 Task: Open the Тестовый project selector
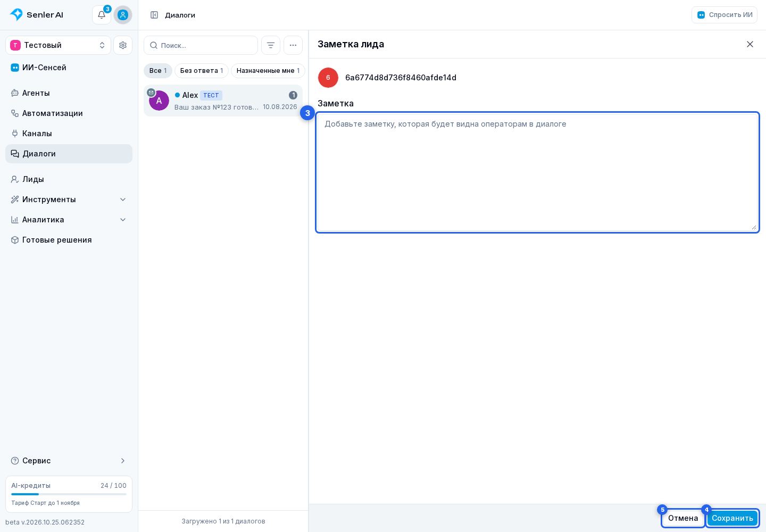coord(59,45)
